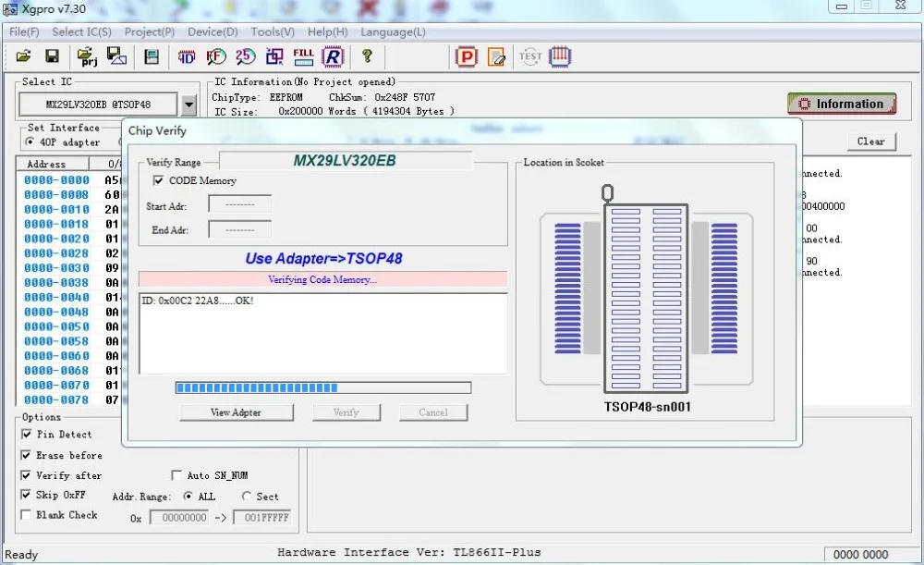The height and width of the screenshot is (565, 924).
Task: Select address row 0000-0010
Action: click(x=56, y=209)
